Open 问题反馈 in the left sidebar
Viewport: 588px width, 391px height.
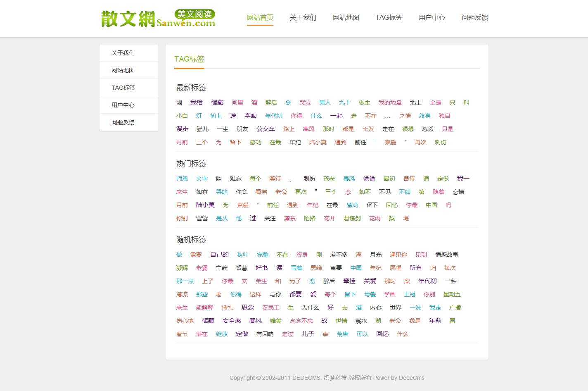pyautogui.click(x=123, y=122)
